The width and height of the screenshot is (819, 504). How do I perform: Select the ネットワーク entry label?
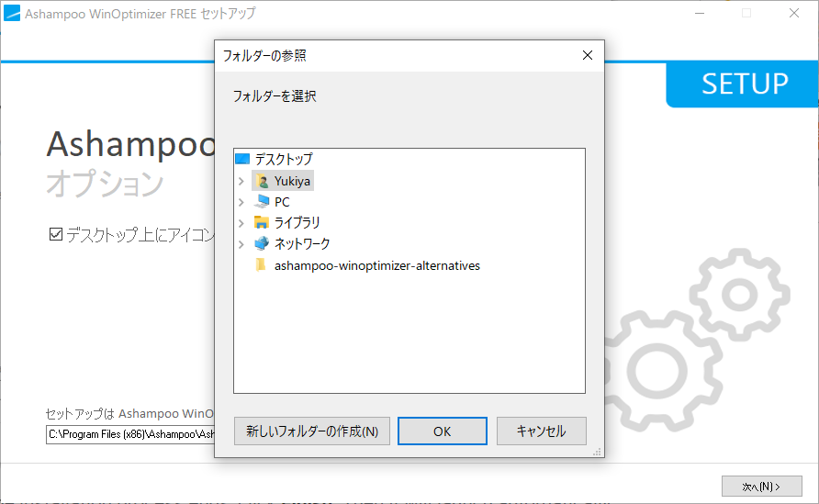pyautogui.click(x=302, y=243)
